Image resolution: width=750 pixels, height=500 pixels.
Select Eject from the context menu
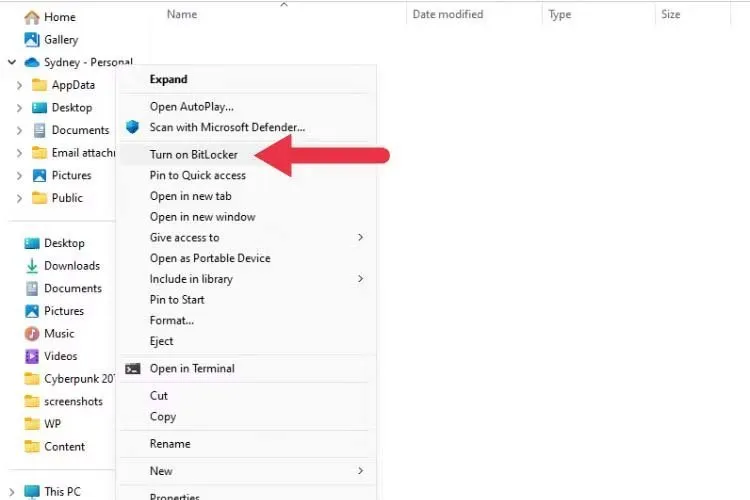[162, 341]
